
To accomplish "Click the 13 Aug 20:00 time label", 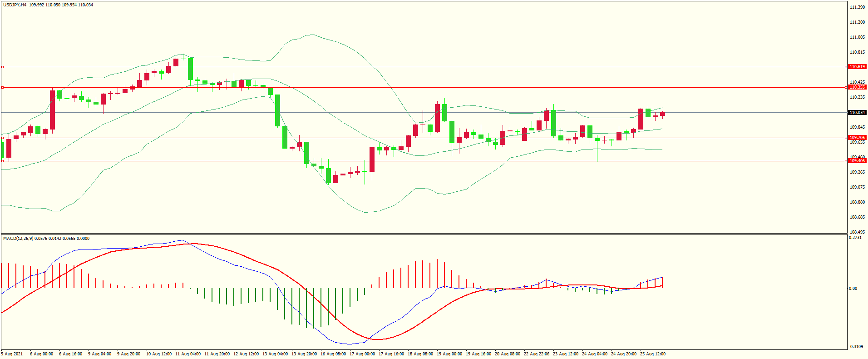I will pyautogui.click(x=304, y=354).
